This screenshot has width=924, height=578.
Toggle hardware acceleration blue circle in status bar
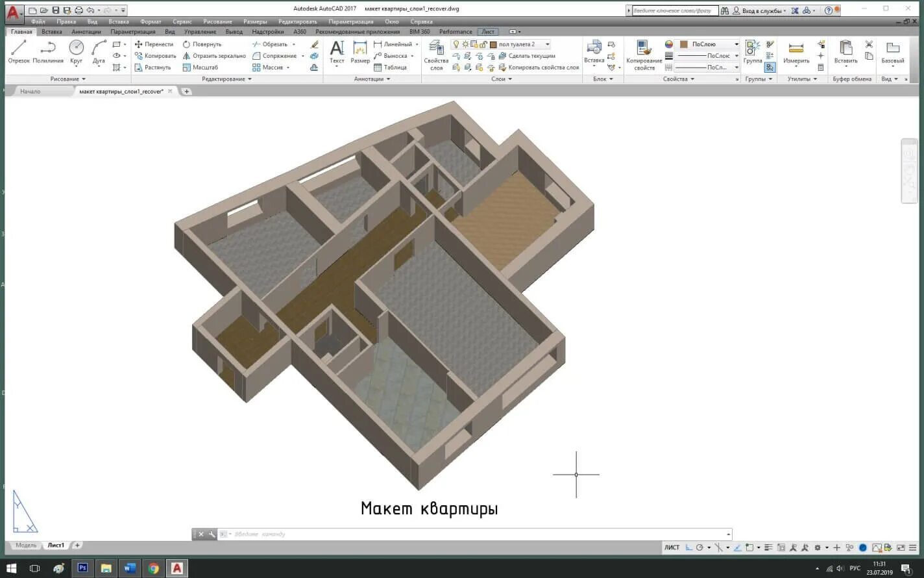863,547
